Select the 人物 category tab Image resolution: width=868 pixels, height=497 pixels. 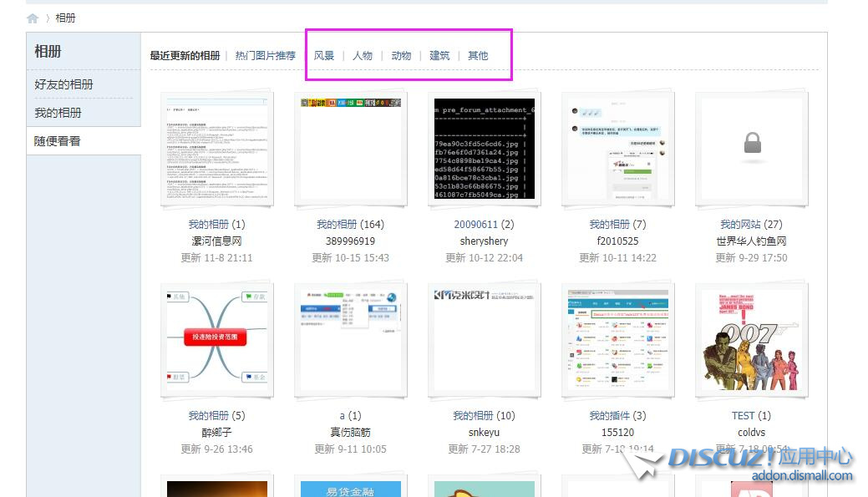tap(363, 56)
